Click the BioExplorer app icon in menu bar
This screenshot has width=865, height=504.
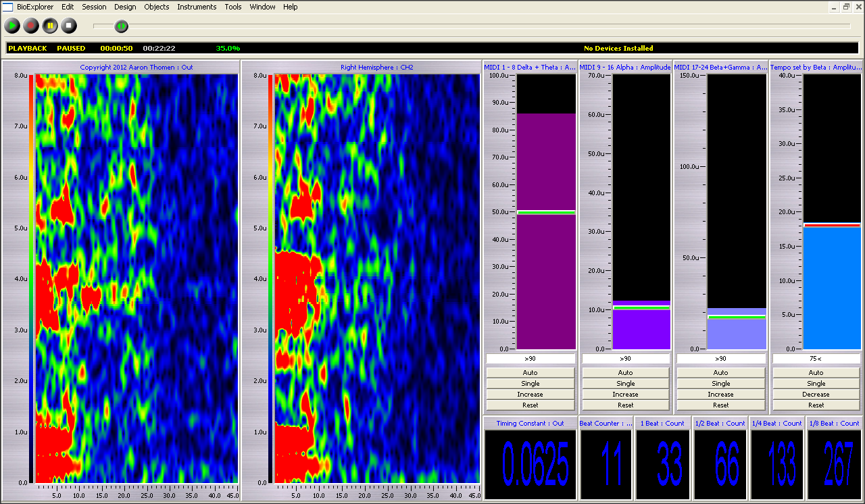pos(8,7)
